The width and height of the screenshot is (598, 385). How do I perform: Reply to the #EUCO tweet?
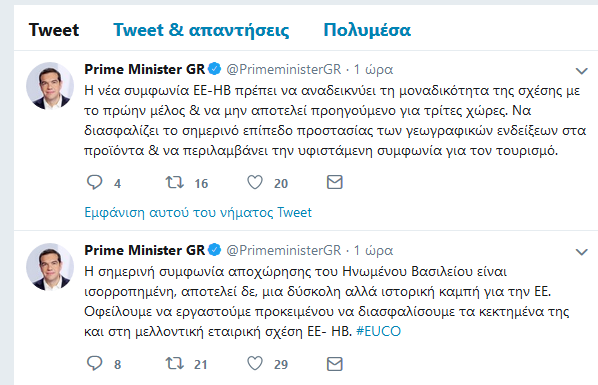click(x=94, y=363)
